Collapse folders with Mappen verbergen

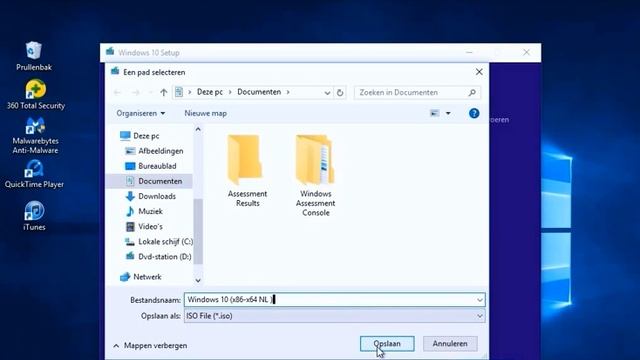[150, 346]
